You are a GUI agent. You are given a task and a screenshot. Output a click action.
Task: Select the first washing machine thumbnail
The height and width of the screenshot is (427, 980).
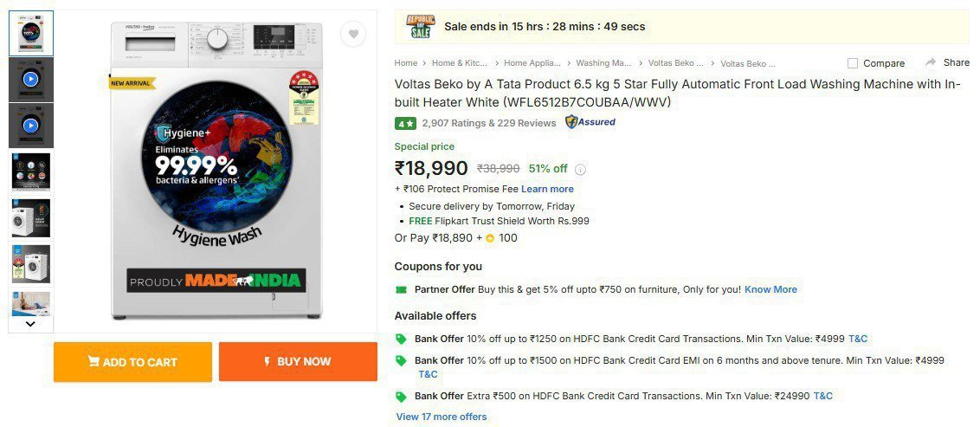[30, 33]
